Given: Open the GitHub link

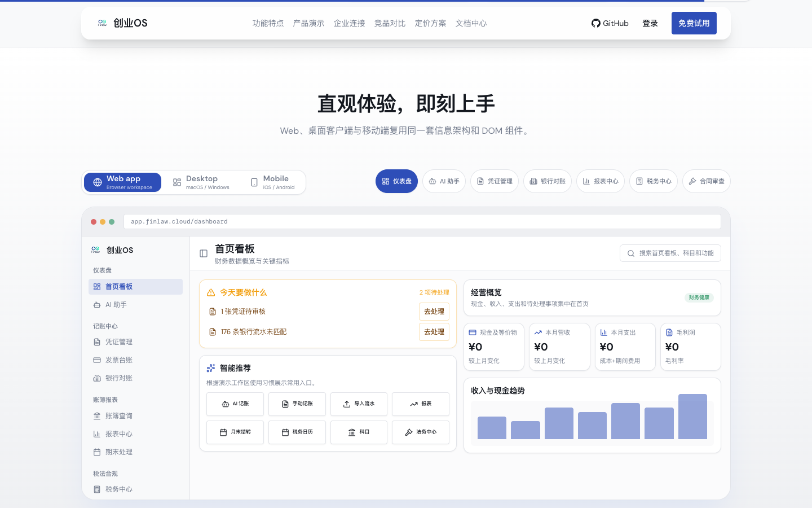Looking at the screenshot, I should click(x=610, y=23).
